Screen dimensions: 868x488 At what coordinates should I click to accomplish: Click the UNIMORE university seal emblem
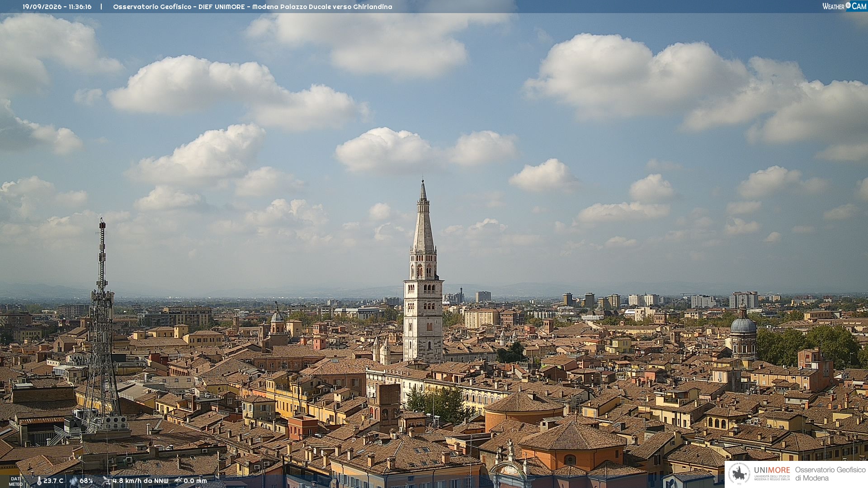740,474
